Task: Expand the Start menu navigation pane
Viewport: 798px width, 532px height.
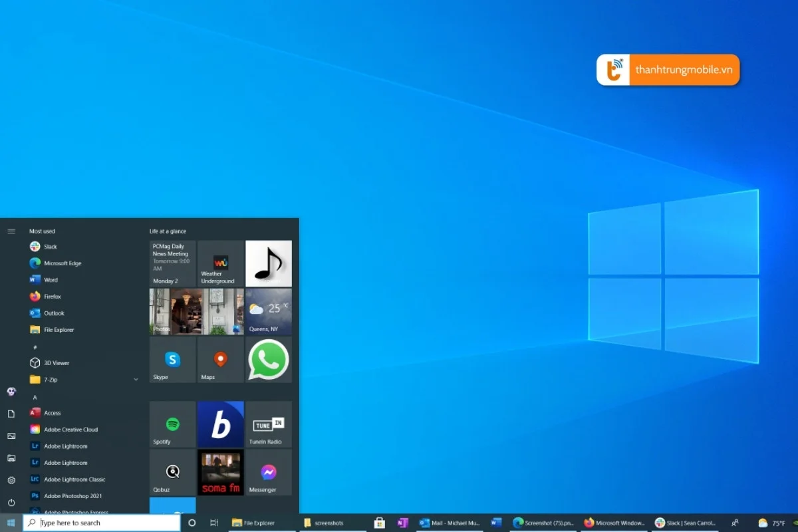Action: click(x=11, y=231)
